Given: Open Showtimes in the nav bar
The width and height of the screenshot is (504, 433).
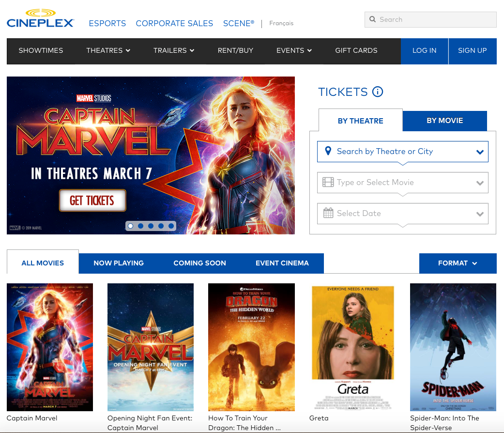Looking at the screenshot, I should click(41, 50).
